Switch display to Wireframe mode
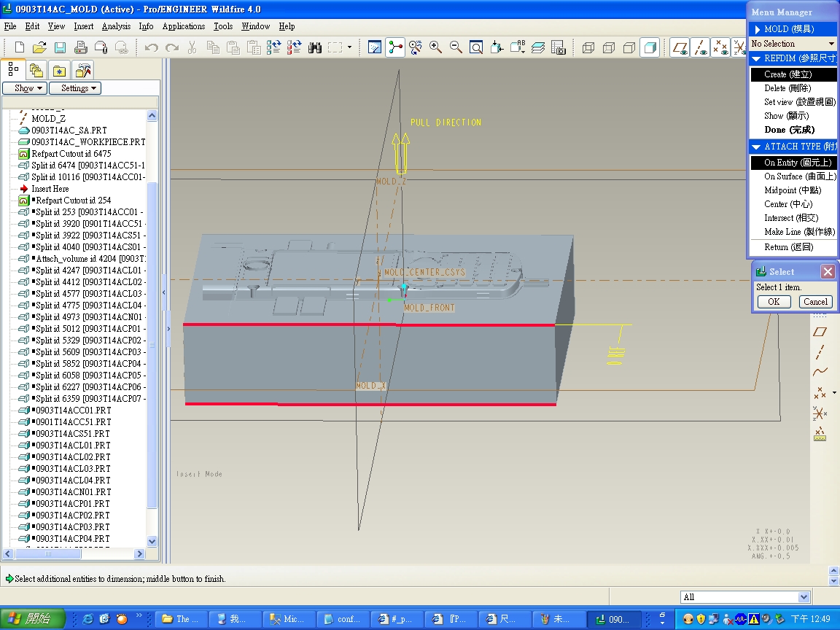Screen dimensions: 840x630 pos(588,47)
